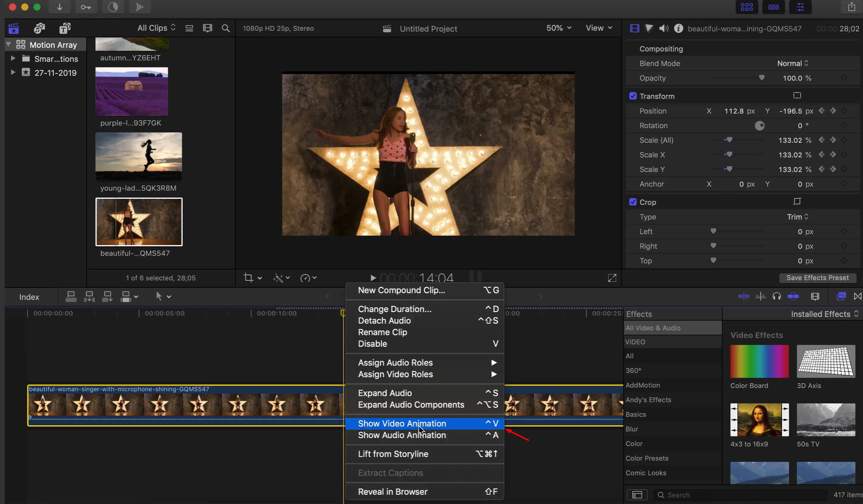Open the Photos and Audio sidebar
863x504 pixels.
[x=39, y=28]
